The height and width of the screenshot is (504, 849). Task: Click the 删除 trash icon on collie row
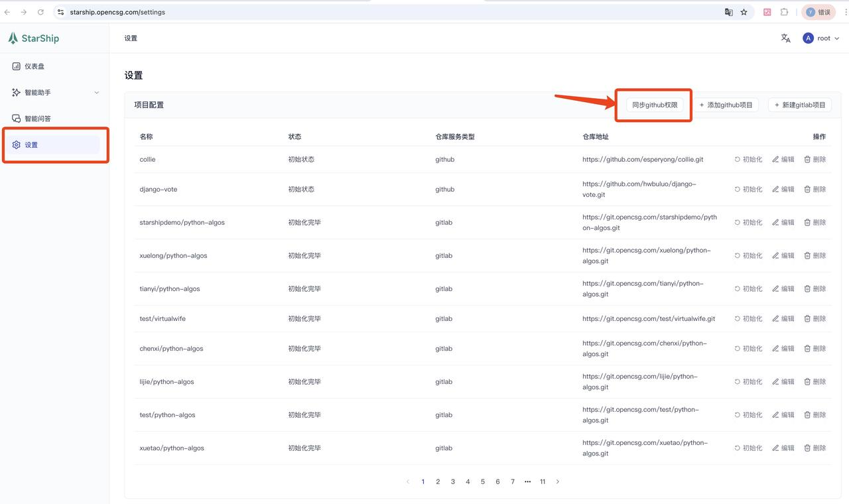pyautogui.click(x=808, y=158)
